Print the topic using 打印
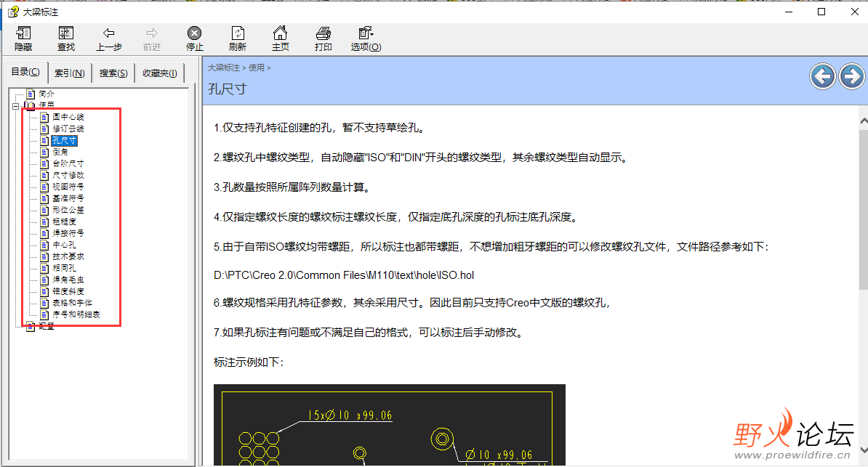 [324, 38]
